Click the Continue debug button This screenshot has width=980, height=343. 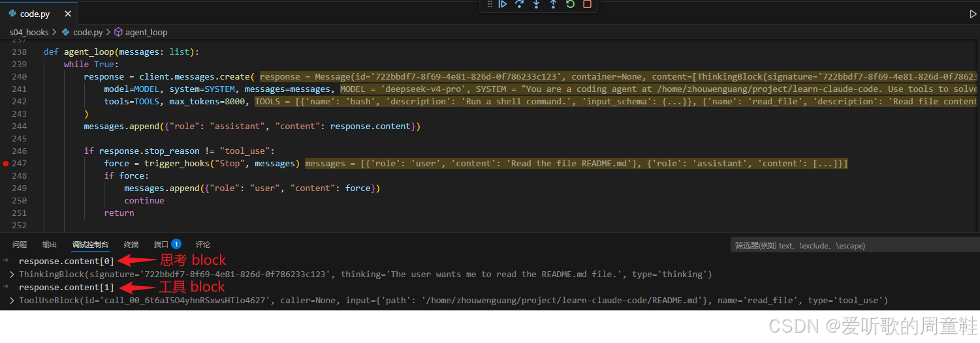pyautogui.click(x=503, y=4)
